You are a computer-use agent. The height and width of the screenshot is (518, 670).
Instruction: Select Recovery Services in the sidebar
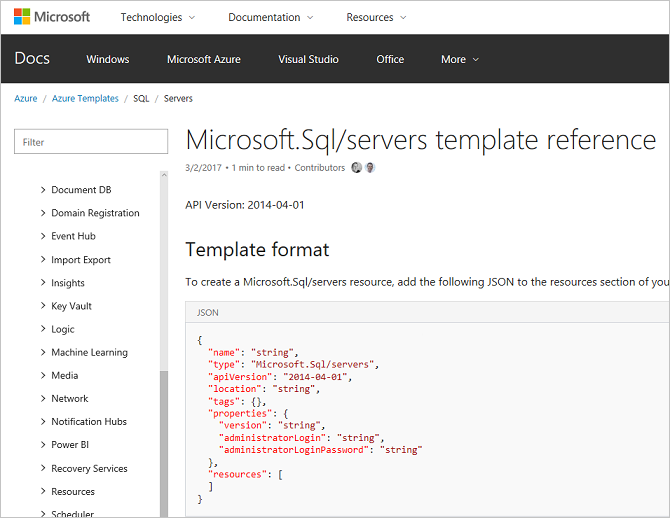[x=89, y=468]
